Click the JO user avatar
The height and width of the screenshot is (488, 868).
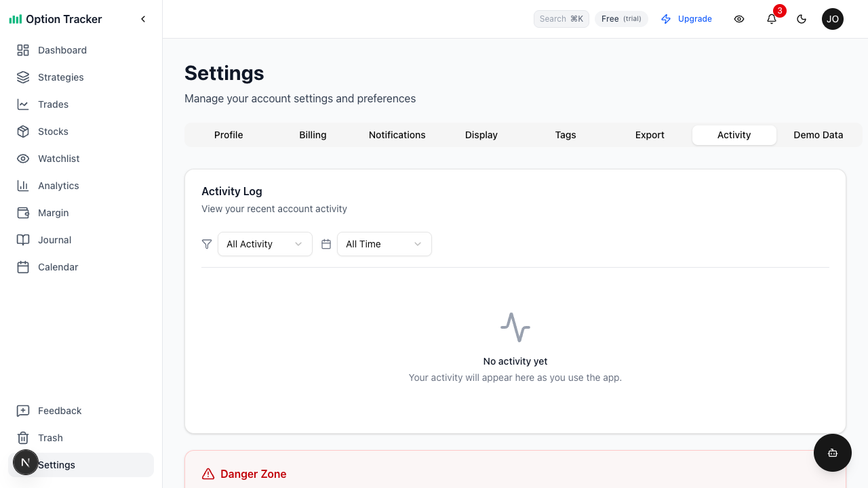[x=832, y=19]
